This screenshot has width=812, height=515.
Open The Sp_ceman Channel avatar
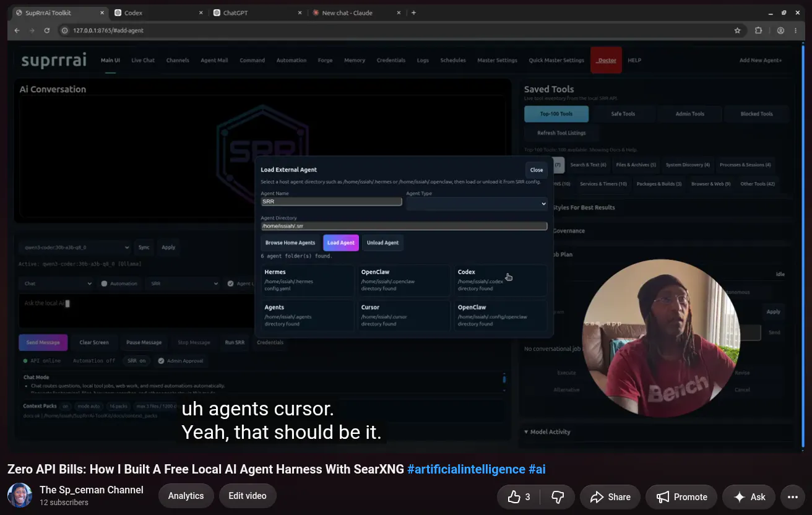click(x=20, y=496)
